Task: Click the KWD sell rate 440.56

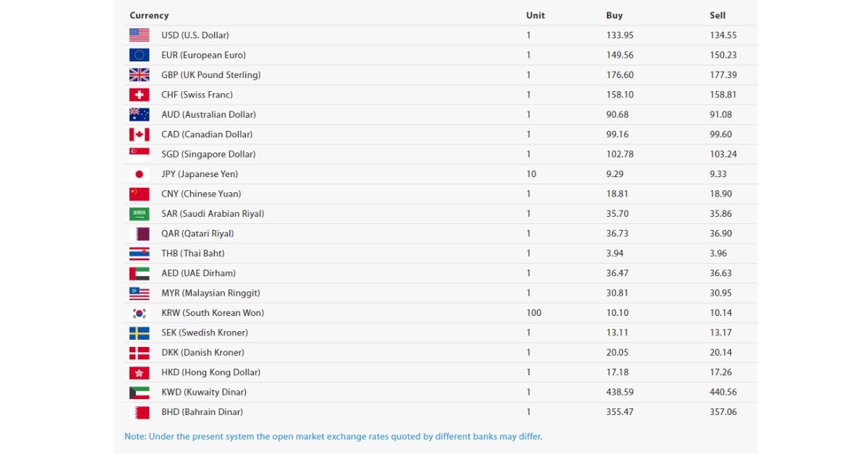Action: pos(723,392)
